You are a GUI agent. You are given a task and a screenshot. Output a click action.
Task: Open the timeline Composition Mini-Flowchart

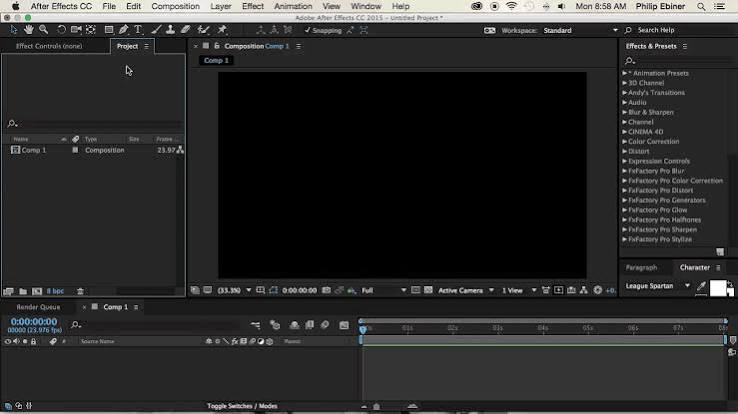click(x=255, y=325)
